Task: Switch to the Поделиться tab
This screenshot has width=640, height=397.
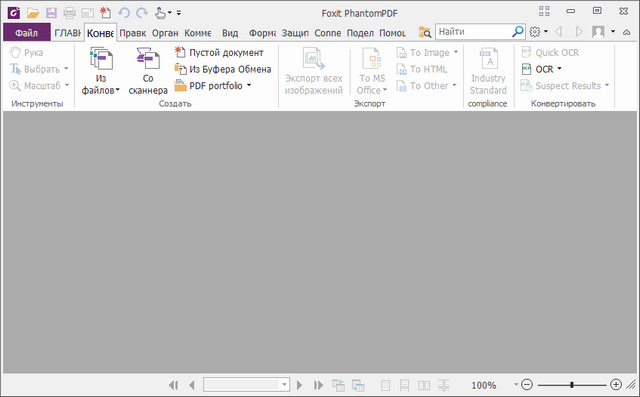Action: coord(360,32)
